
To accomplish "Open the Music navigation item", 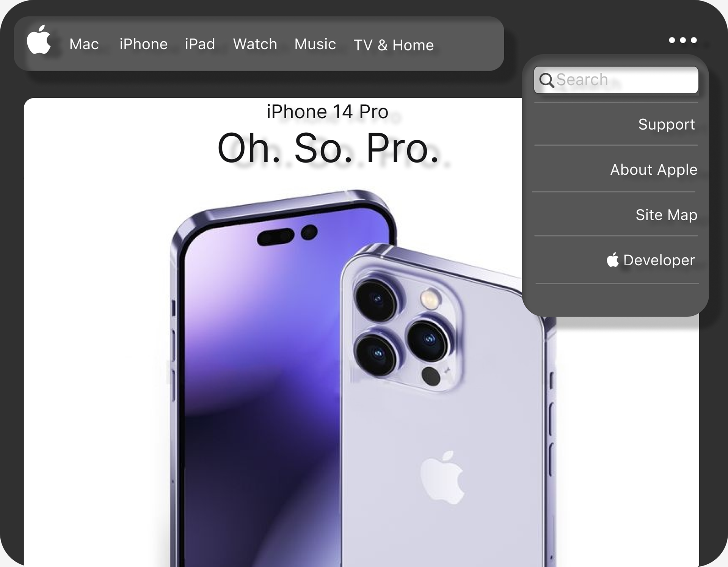I will click(315, 44).
